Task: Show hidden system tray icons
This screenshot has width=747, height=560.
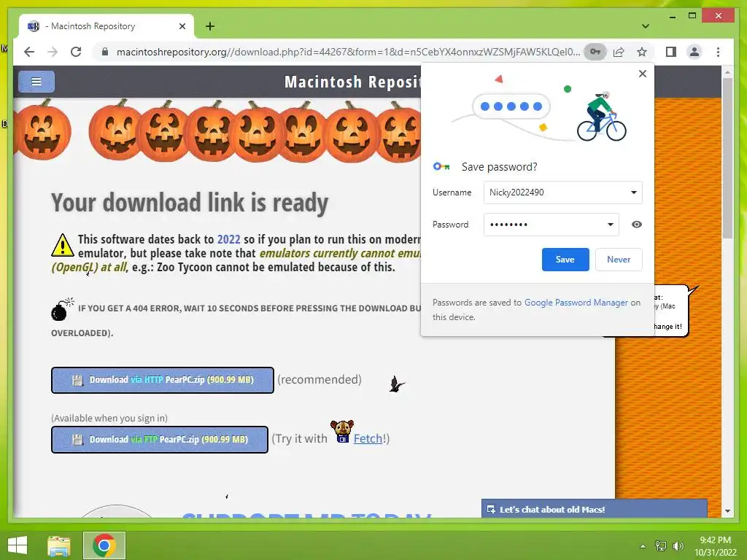Action: pyautogui.click(x=643, y=545)
